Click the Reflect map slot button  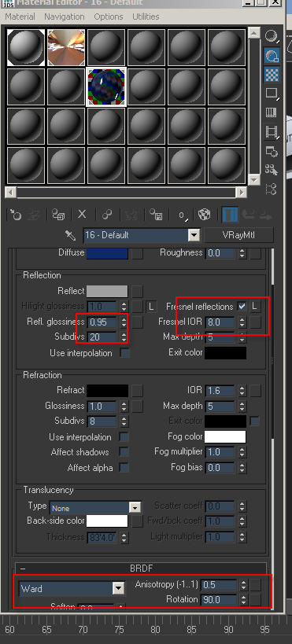138,292
